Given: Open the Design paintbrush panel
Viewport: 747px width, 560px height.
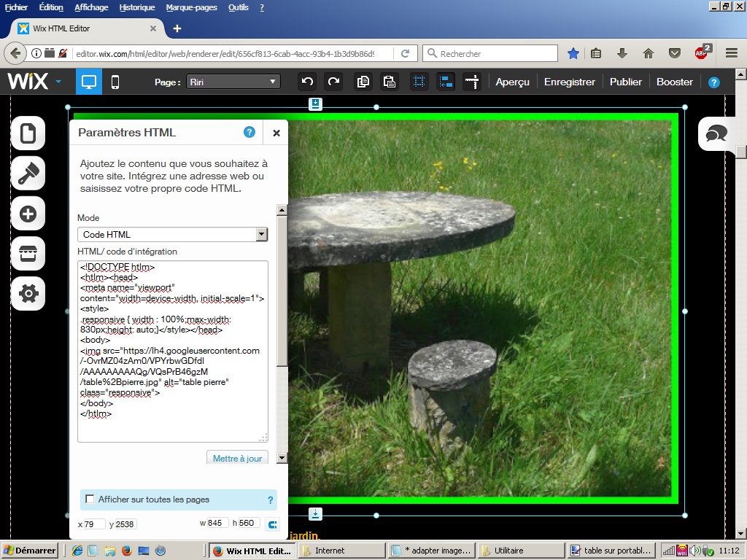Looking at the screenshot, I should [x=28, y=173].
